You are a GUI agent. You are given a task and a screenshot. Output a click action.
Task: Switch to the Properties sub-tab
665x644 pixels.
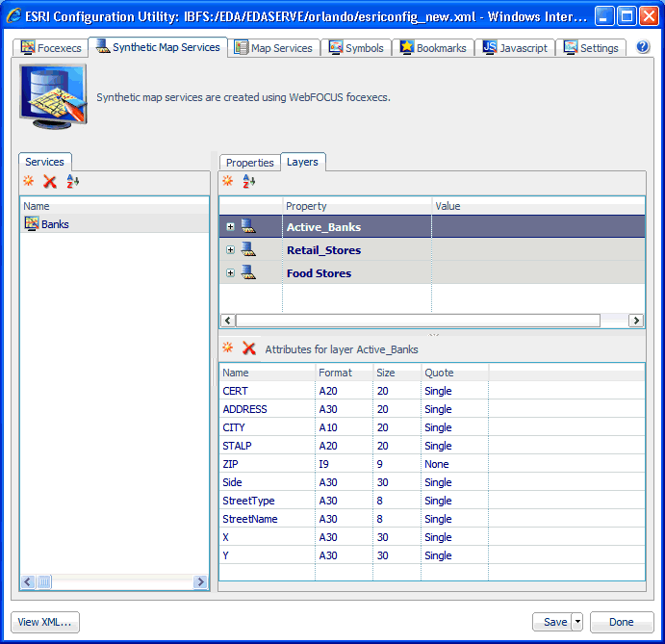click(250, 163)
